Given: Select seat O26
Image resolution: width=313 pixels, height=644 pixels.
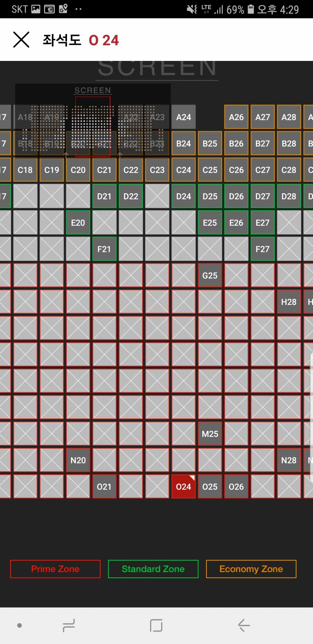Looking at the screenshot, I should coord(236,487).
